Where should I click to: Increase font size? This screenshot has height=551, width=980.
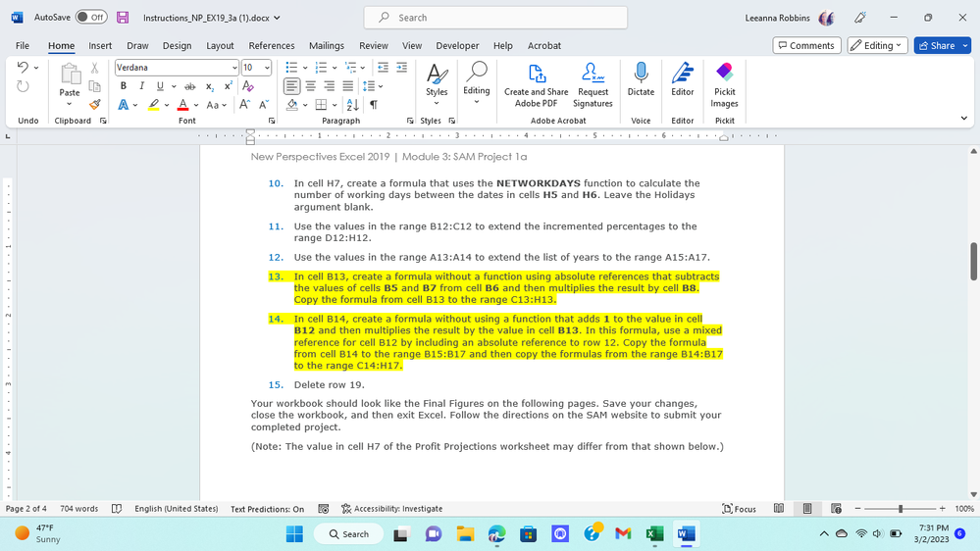[x=244, y=104]
